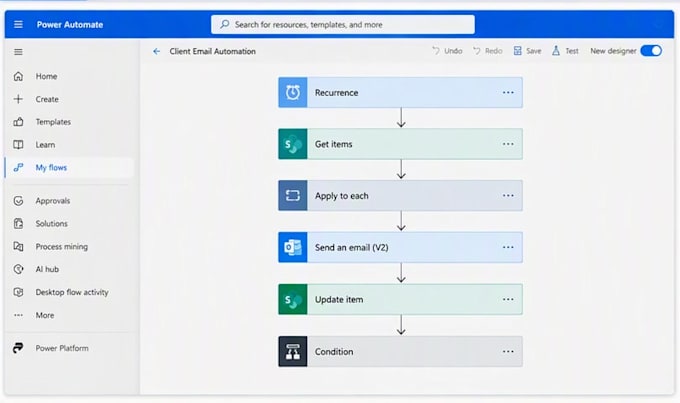Open the Apply to each options menu
The width and height of the screenshot is (680, 403).
(508, 196)
